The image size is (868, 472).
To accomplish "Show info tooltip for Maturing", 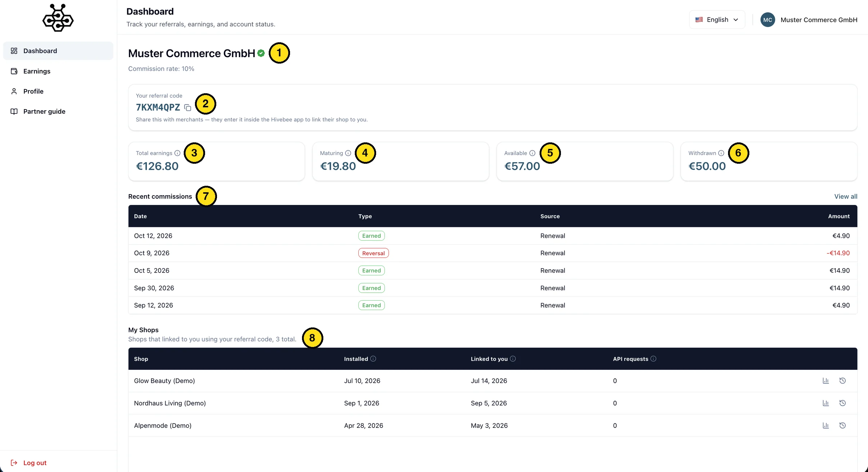I will 348,153.
